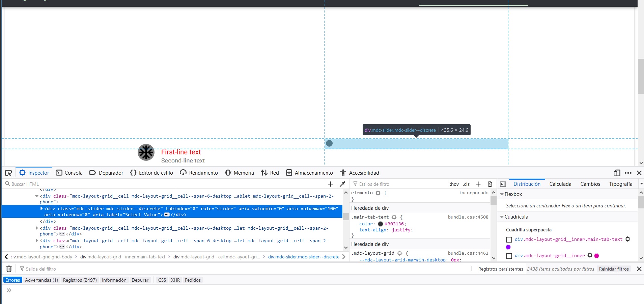Select elements matching .main-tab-text rule
The image size is (644, 304).
point(394,217)
